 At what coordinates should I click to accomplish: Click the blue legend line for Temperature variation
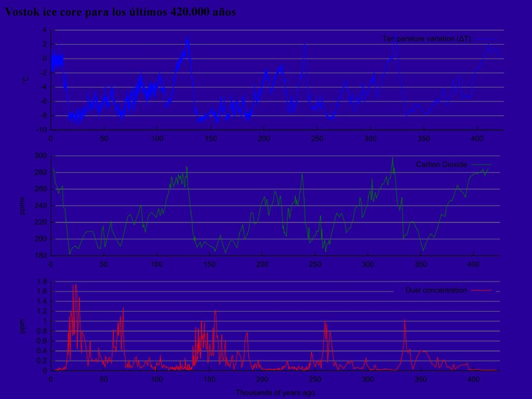click(484, 38)
